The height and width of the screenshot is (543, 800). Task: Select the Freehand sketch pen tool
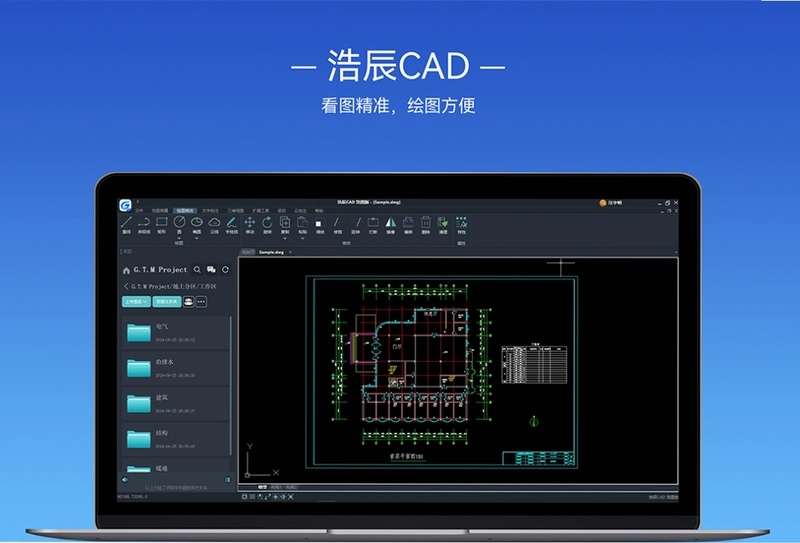[232, 225]
